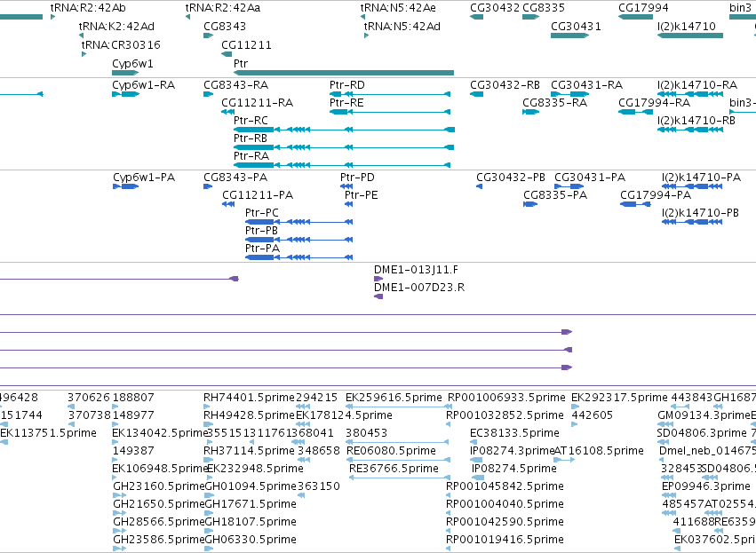The height and width of the screenshot is (553, 756).
Task: Select the CG8343-RA transcript label
Action: [235, 85]
